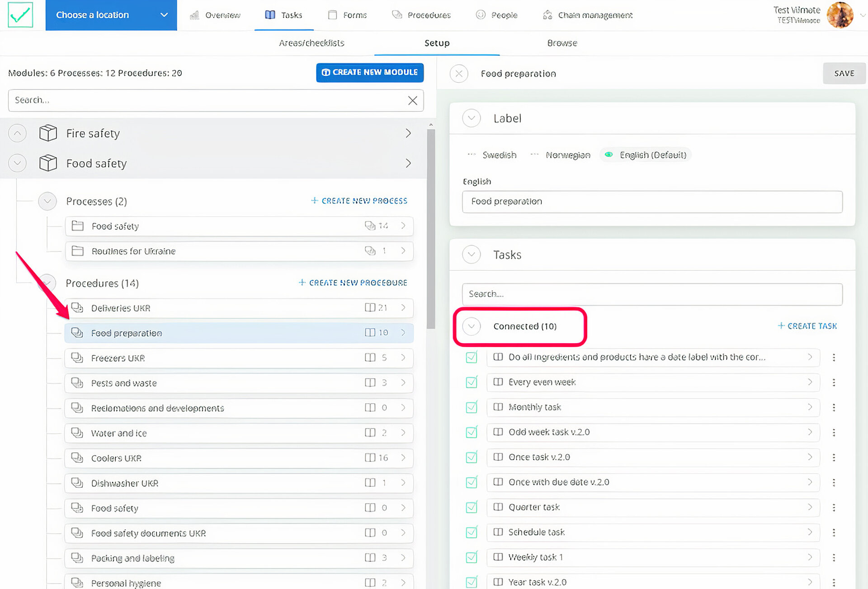Viewport: 868px width, 589px height.
Task: Open the Choose a location dropdown
Action: point(111,15)
